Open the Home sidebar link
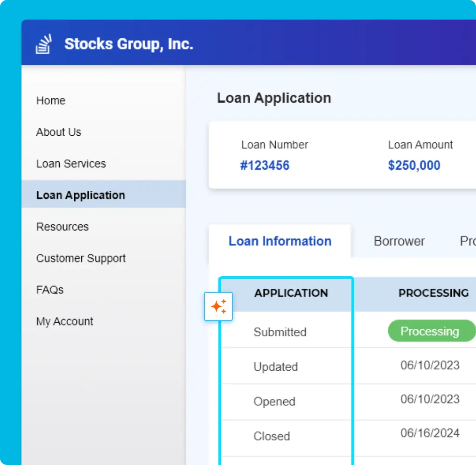Viewport: 476px width, 465px height. coord(51,100)
